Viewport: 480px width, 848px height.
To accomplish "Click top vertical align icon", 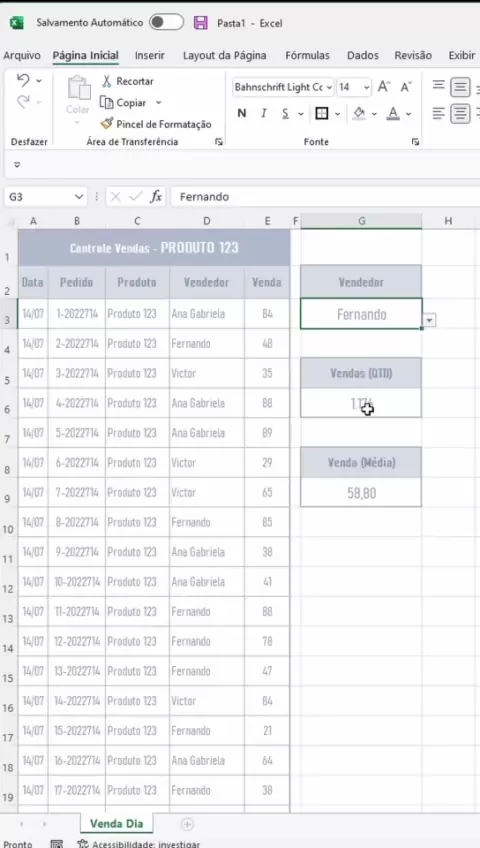I will point(438,86).
